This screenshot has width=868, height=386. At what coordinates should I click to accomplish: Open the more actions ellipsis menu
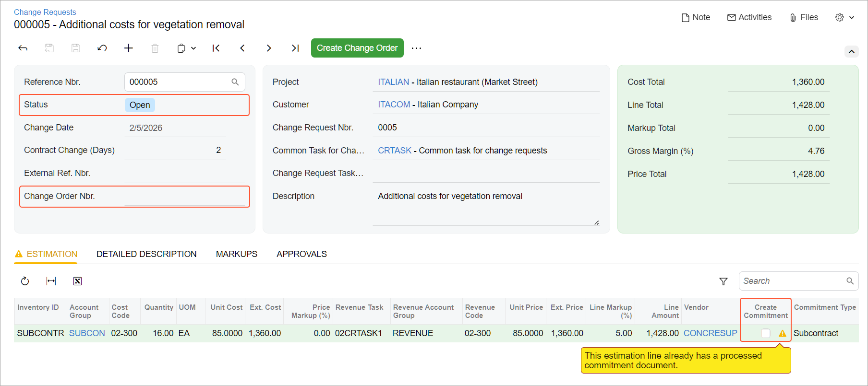click(416, 48)
